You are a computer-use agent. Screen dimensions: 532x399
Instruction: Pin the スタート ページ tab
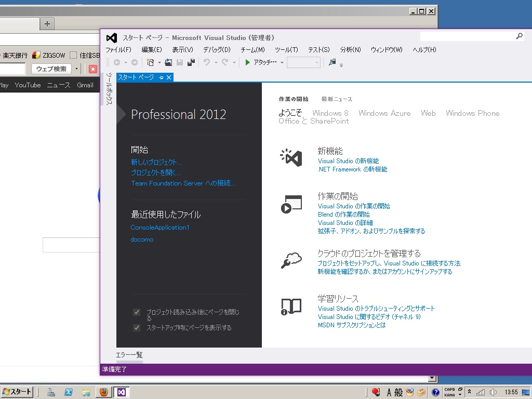161,77
